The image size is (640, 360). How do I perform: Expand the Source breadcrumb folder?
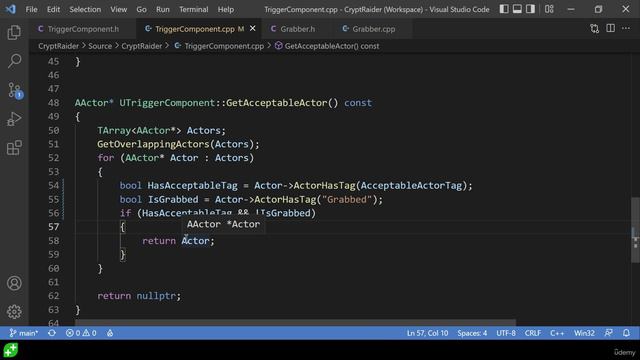[100, 46]
